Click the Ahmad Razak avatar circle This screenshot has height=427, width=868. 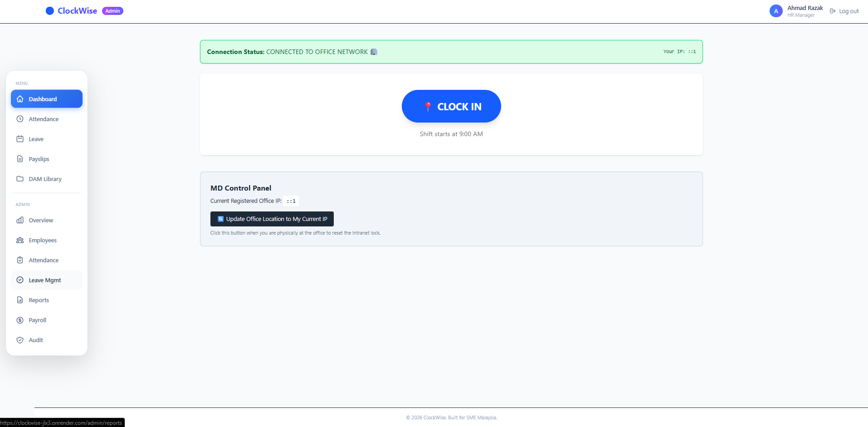pos(776,11)
